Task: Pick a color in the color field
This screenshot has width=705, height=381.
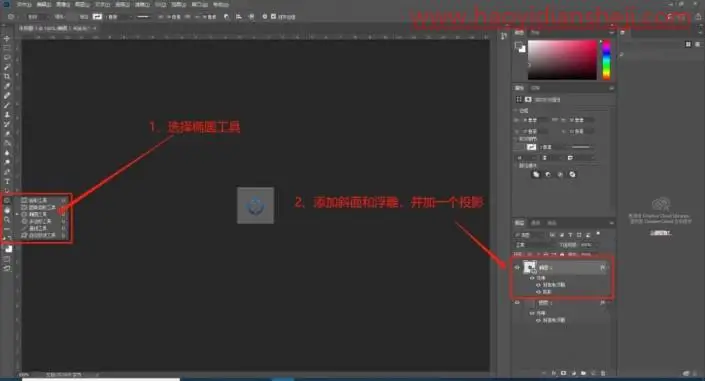Action: click(x=562, y=60)
